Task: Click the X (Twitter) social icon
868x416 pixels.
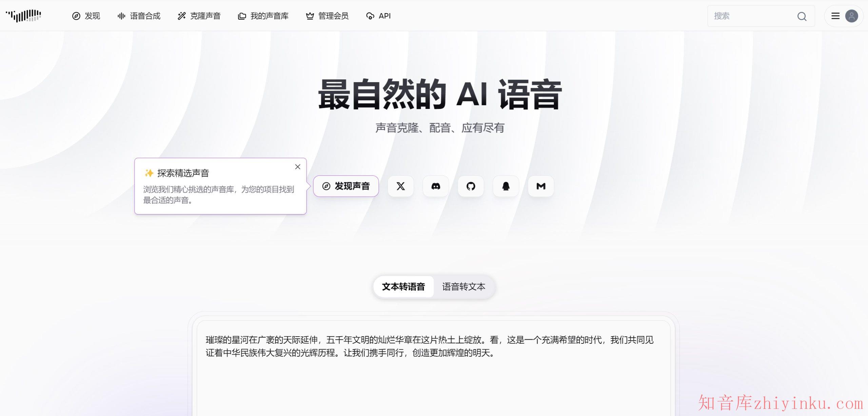Action: [400, 186]
